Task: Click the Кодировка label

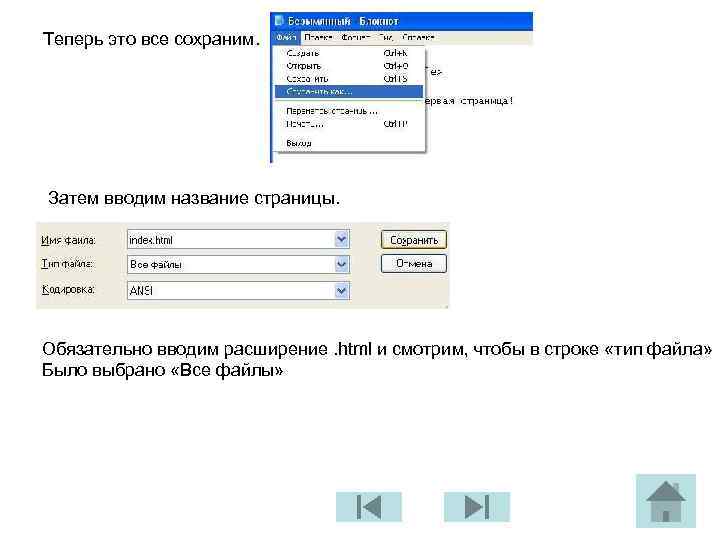Action: [68, 290]
